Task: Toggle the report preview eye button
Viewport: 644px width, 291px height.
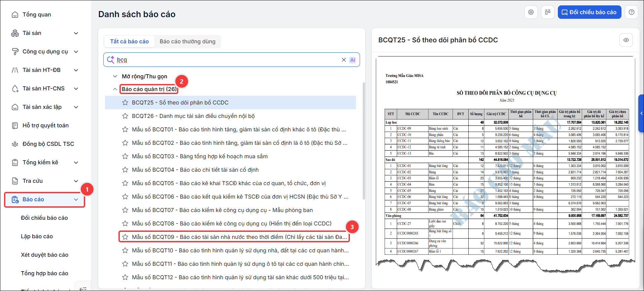Action: point(626,40)
